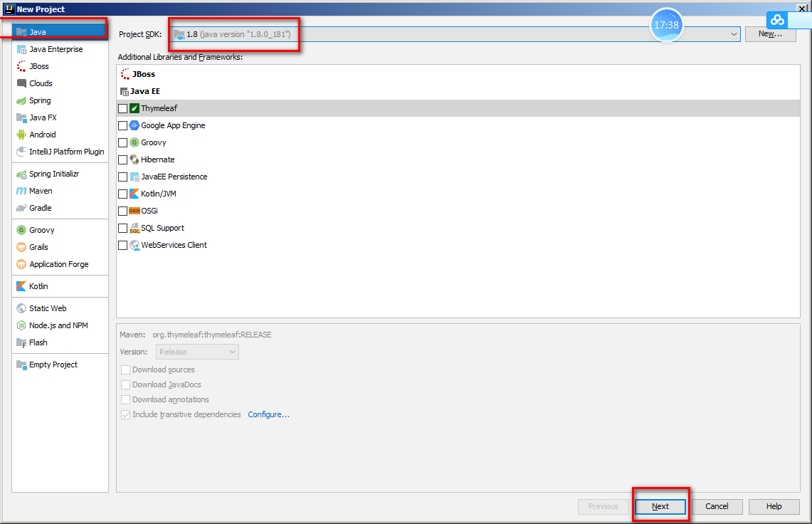Click the WebServices Client label
Screen dimensions: 812x524
tap(174, 245)
